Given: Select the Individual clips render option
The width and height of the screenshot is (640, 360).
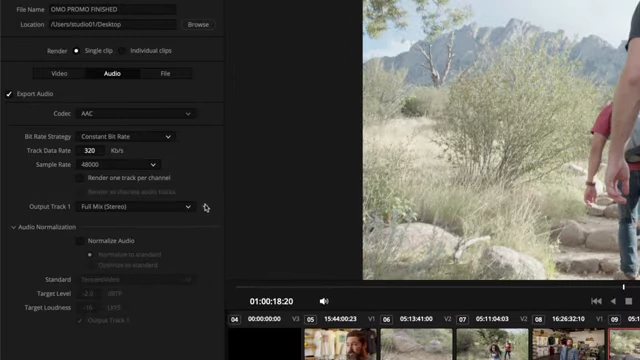Looking at the screenshot, I should [x=122, y=51].
